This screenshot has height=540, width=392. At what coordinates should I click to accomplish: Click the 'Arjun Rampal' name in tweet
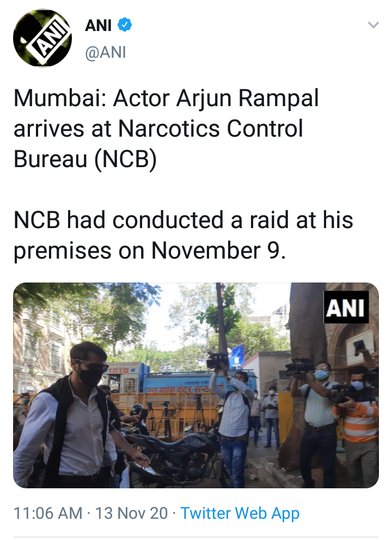(x=247, y=99)
